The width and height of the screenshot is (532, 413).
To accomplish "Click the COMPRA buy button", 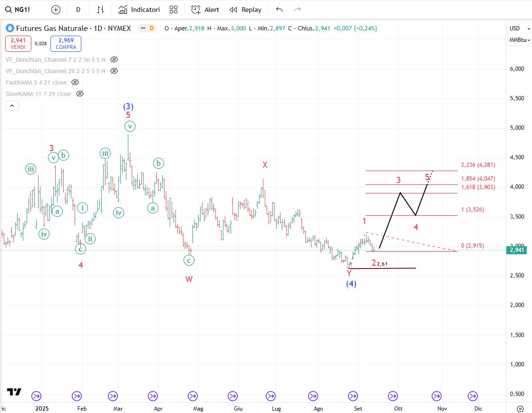I will (x=66, y=44).
